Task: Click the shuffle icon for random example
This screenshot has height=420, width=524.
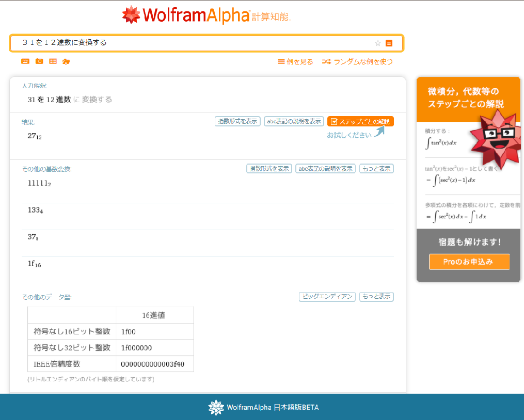Action: pyautogui.click(x=326, y=61)
